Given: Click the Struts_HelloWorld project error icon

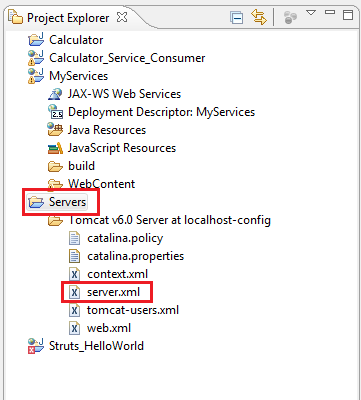Looking at the screenshot, I should 36,346.
